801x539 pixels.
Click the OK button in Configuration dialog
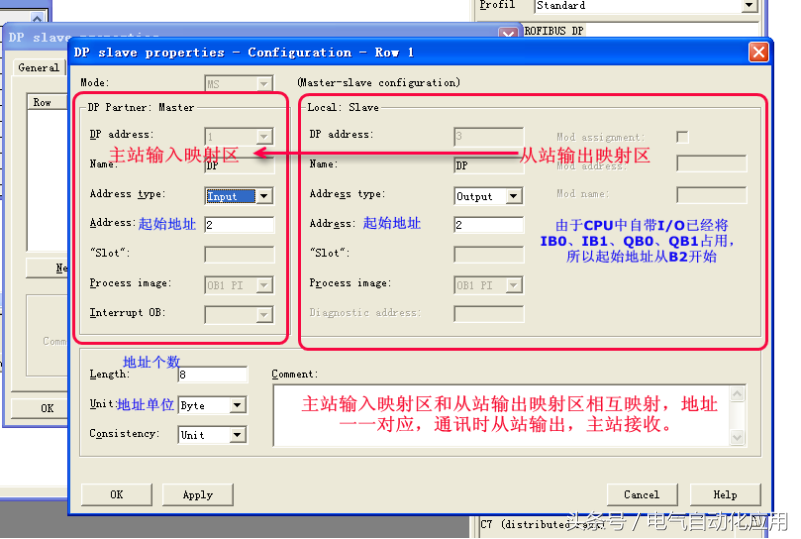(116, 494)
